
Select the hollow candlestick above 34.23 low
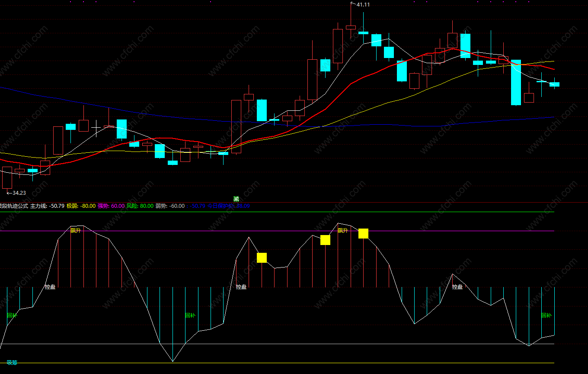pos(7,177)
